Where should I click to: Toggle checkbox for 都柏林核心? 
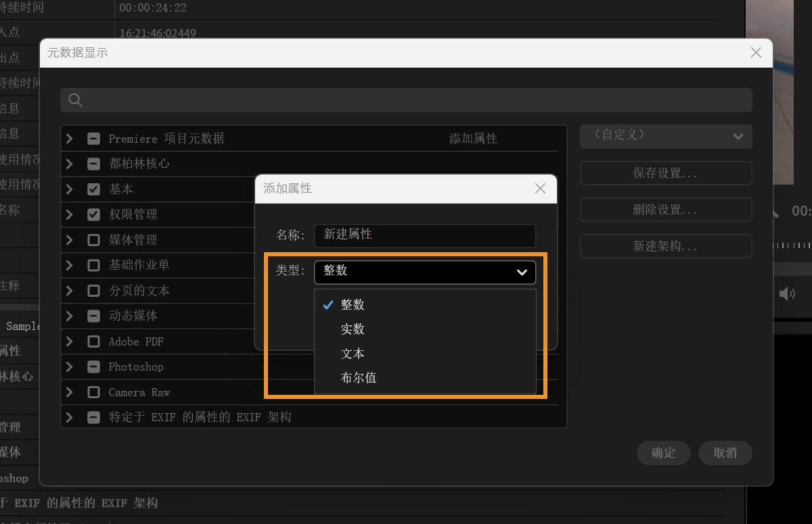(x=94, y=164)
